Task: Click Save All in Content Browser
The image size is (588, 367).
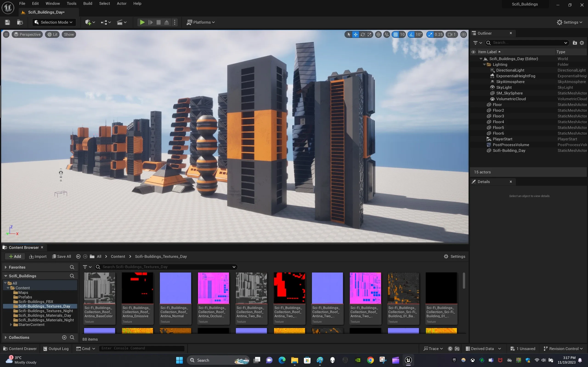Action: pos(61,256)
